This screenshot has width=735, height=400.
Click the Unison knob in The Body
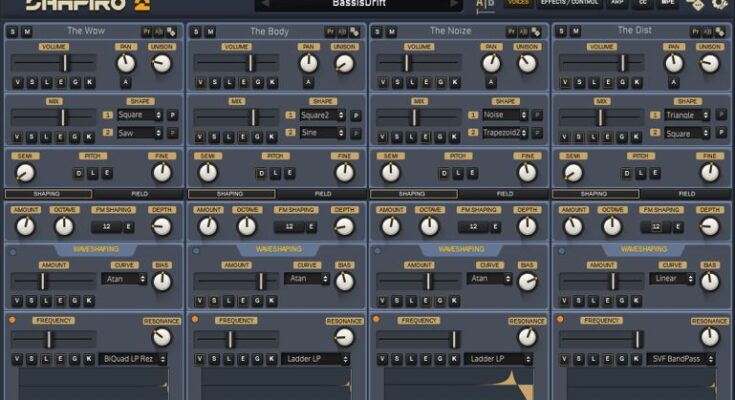point(344,64)
